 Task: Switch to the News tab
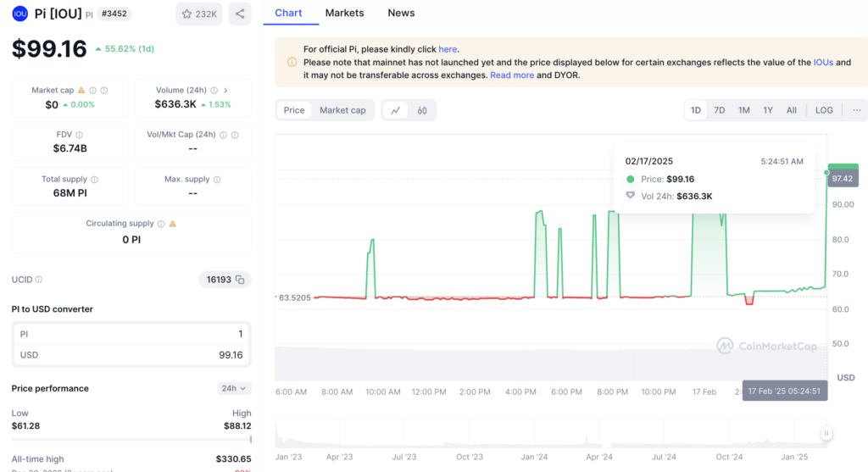tap(401, 13)
